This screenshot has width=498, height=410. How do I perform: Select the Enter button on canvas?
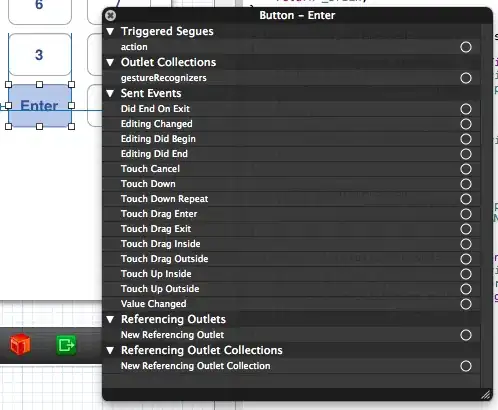click(x=40, y=106)
